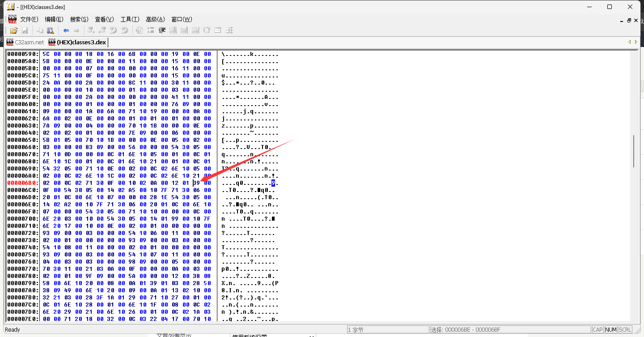Click the CAP indicator in status bar
This screenshot has width=644, height=337.
point(597,330)
